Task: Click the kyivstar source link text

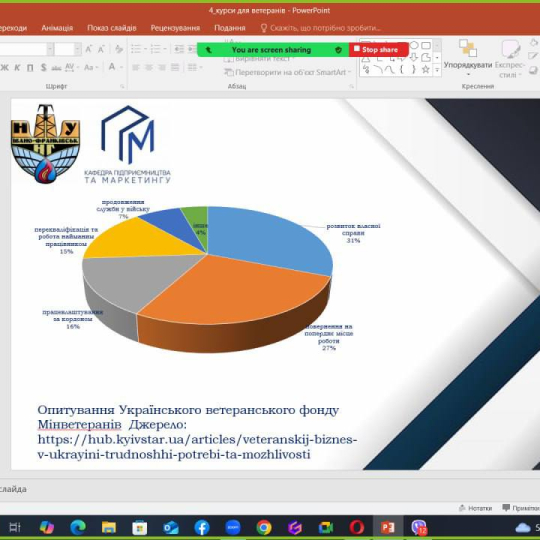Action: pyautogui.click(x=197, y=447)
